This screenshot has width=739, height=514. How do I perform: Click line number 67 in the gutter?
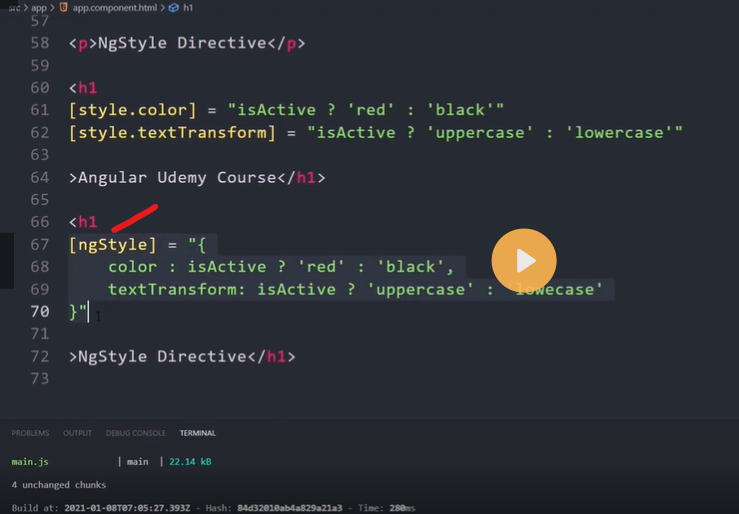[x=39, y=245]
